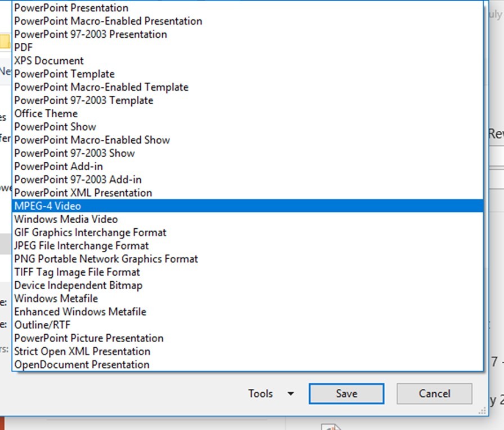504x430 pixels.
Task: Select Strict Open XML Presentation
Action: (248, 351)
